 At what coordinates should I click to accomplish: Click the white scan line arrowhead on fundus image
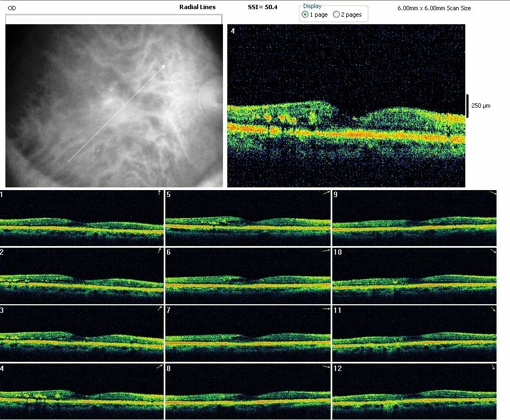click(163, 66)
